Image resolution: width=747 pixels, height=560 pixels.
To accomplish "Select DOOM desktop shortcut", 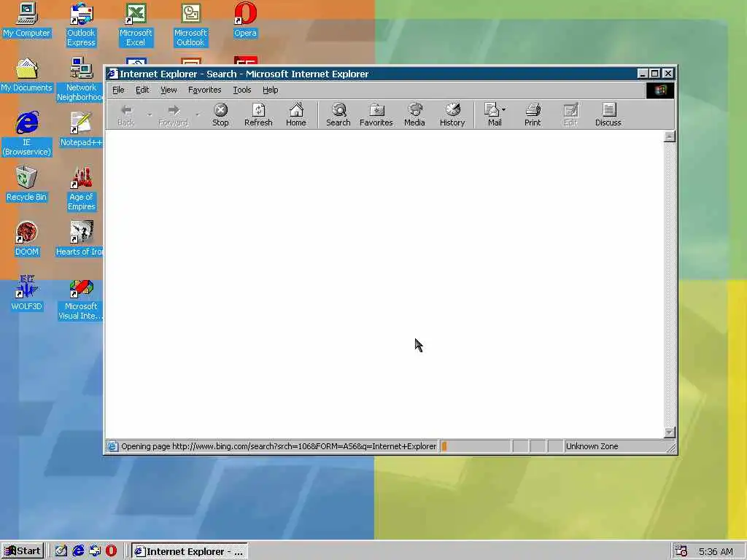I will point(26,239).
